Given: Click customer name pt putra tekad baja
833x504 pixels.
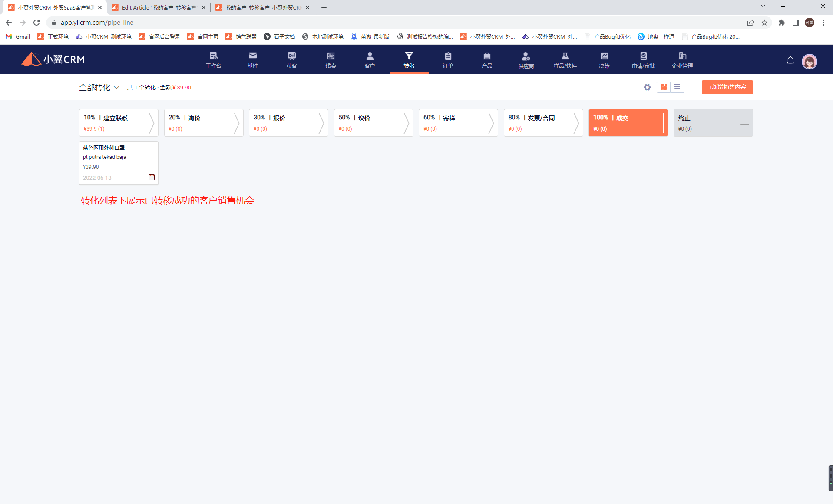Looking at the screenshot, I should coord(105,157).
